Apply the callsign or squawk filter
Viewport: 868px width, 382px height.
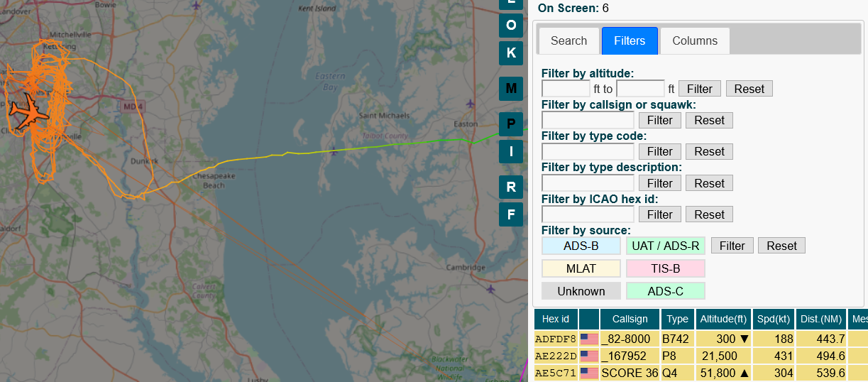tap(660, 120)
